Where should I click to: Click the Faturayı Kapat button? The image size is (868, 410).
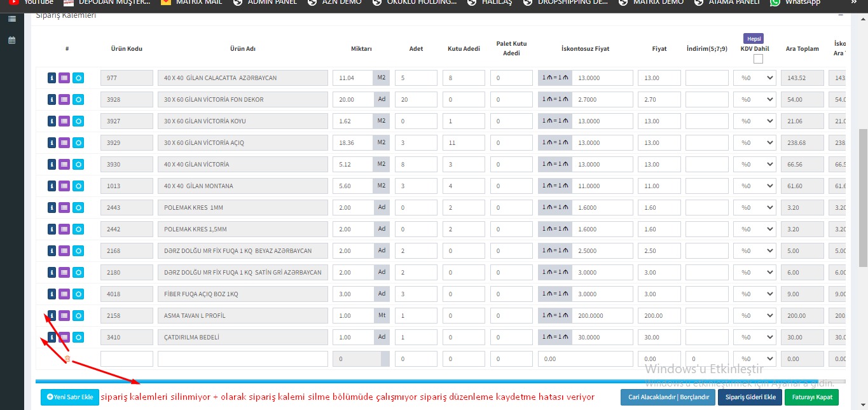coord(811,397)
